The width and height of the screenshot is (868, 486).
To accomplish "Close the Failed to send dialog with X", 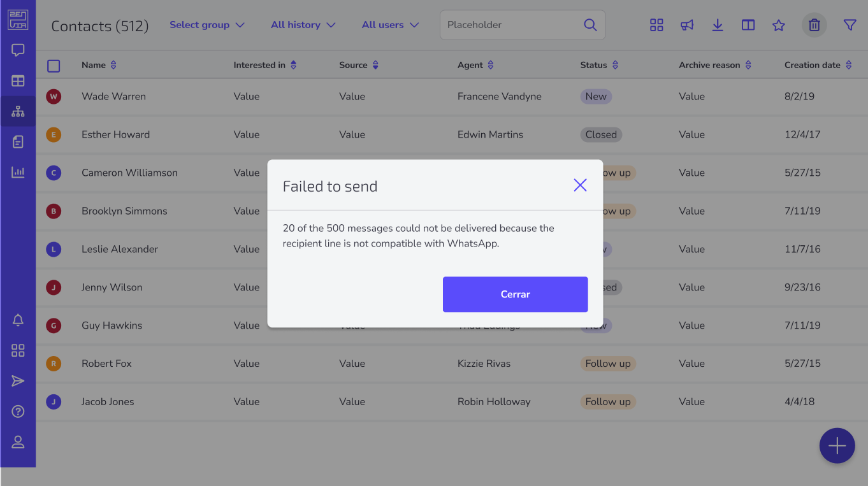I will 580,185.
